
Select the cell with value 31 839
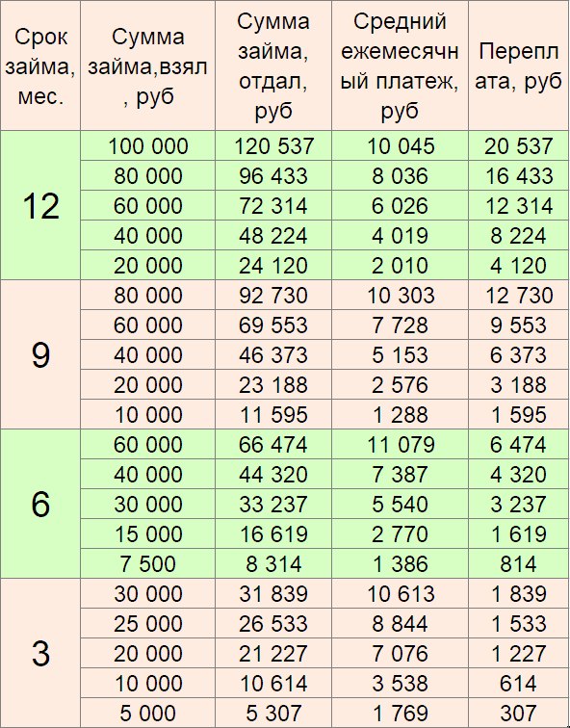(273, 593)
